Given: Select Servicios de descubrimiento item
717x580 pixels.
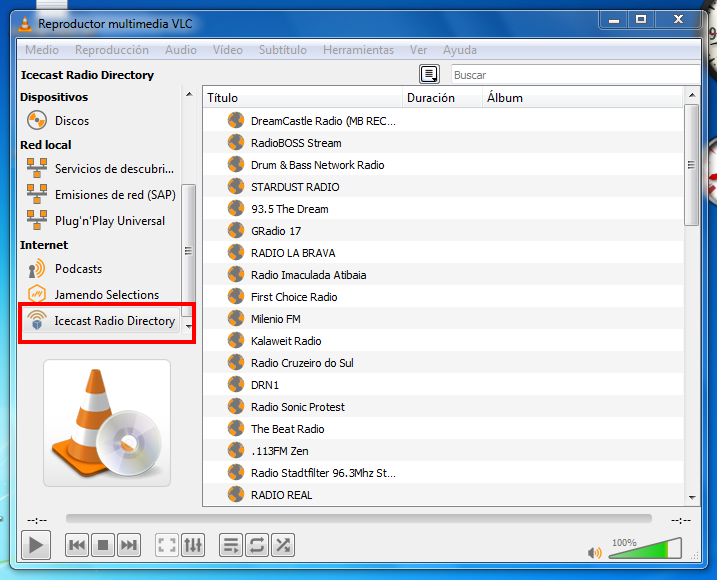Looking at the screenshot, I should (x=100, y=169).
